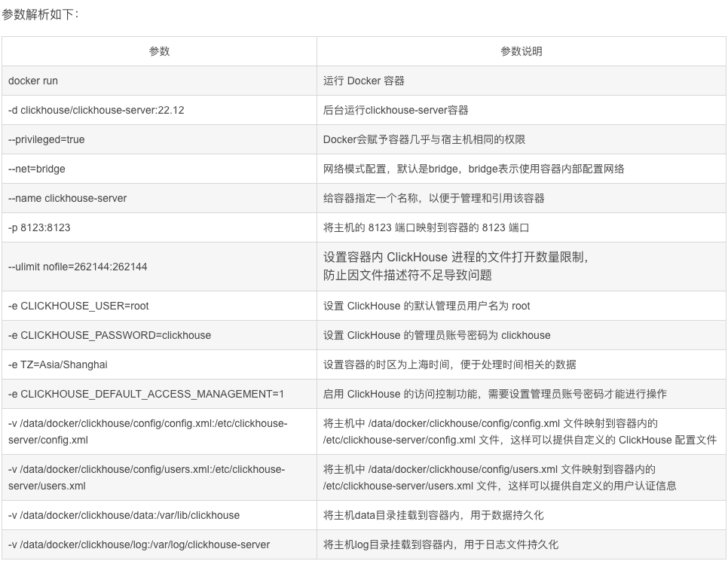Click the 后台运行clickhouse-server容器 description
This screenshot has width=728, height=561.
tap(522, 110)
